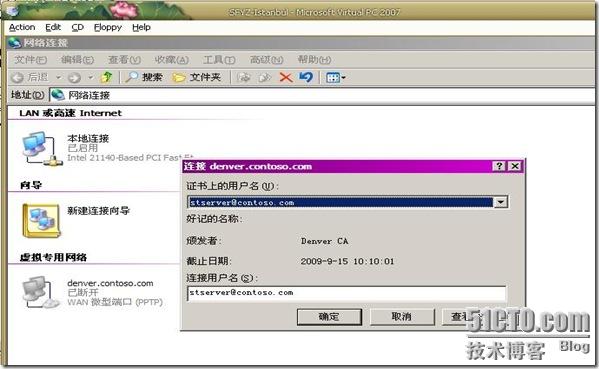Open the Help menu in Virtual PC
599x369 pixels.
click(141, 28)
